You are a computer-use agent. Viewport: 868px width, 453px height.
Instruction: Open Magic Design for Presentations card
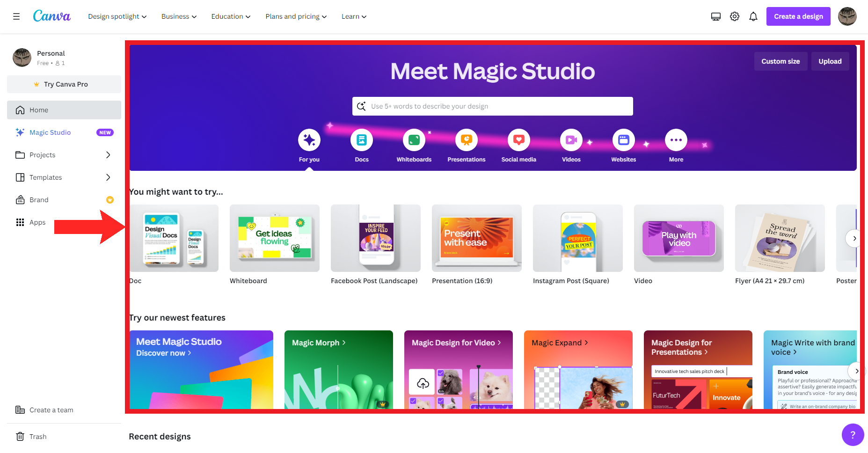(698, 370)
